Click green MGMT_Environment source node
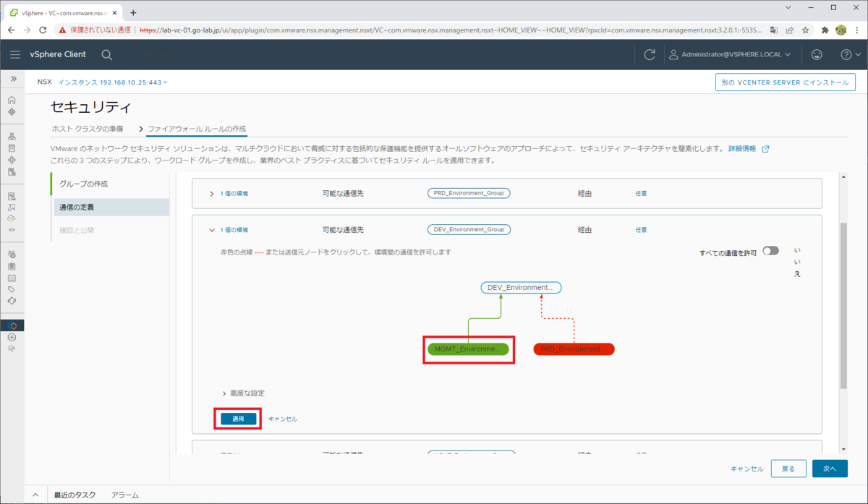This screenshot has height=504, width=868. click(x=468, y=349)
